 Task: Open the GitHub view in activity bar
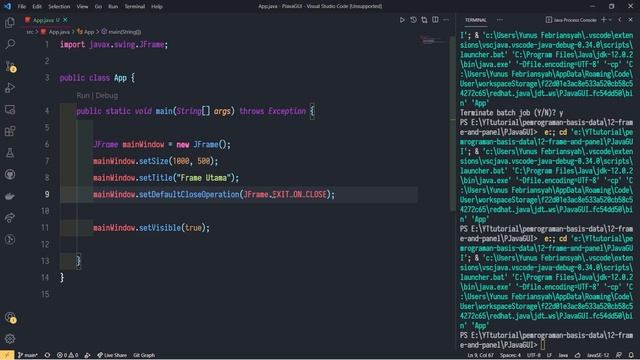[10, 174]
